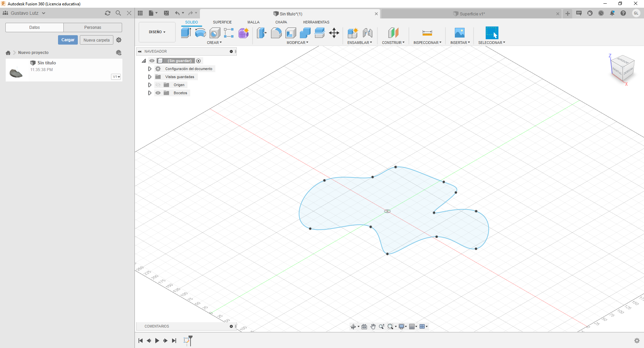The height and width of the screenshot is (348, 644).
Task: Select the Combine tool icon
Action: (305, 33)
